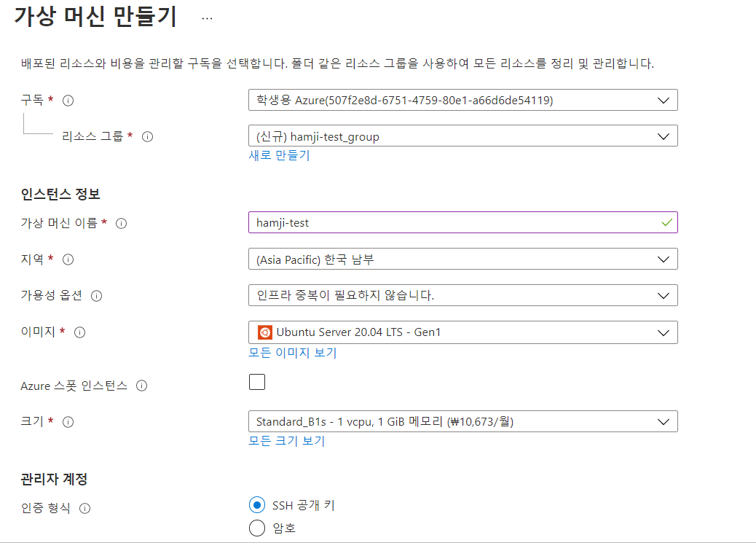Click the Azure 스폿 인스턴스 label
Image resolution: width=756 pixels, height=543 pixels.
pyautogui.click(x=74, y=386)
